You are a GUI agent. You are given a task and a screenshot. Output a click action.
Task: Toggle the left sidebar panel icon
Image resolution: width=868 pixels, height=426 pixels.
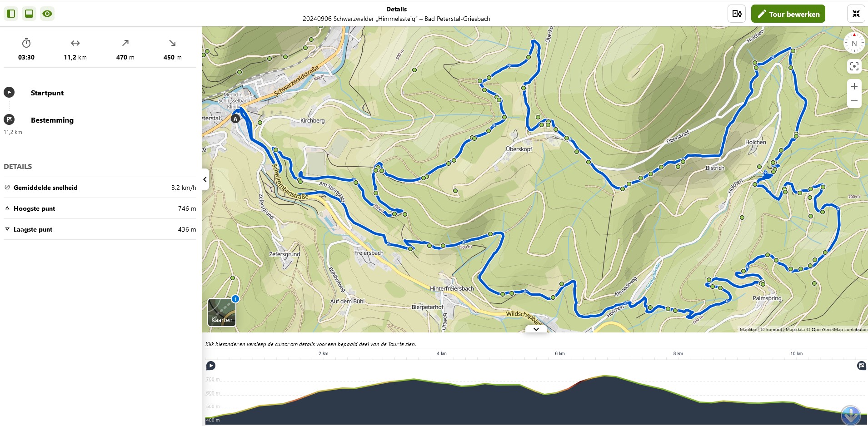point(11,14)
